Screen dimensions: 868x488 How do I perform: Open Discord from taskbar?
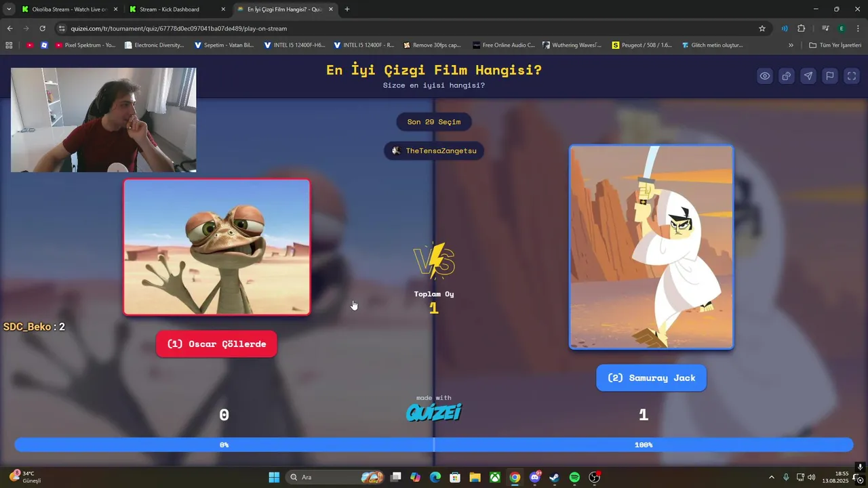pyautogui.click(x=534, y=477)
